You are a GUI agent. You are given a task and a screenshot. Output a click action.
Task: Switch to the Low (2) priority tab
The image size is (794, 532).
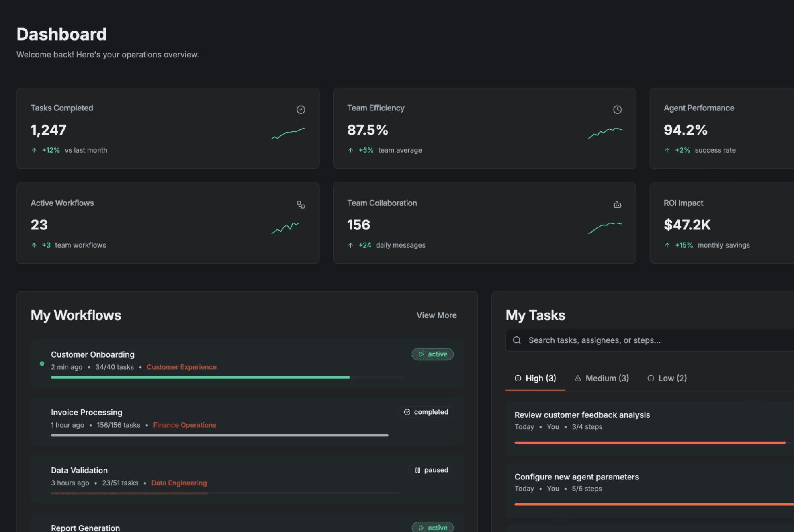[x=667, y=378]
